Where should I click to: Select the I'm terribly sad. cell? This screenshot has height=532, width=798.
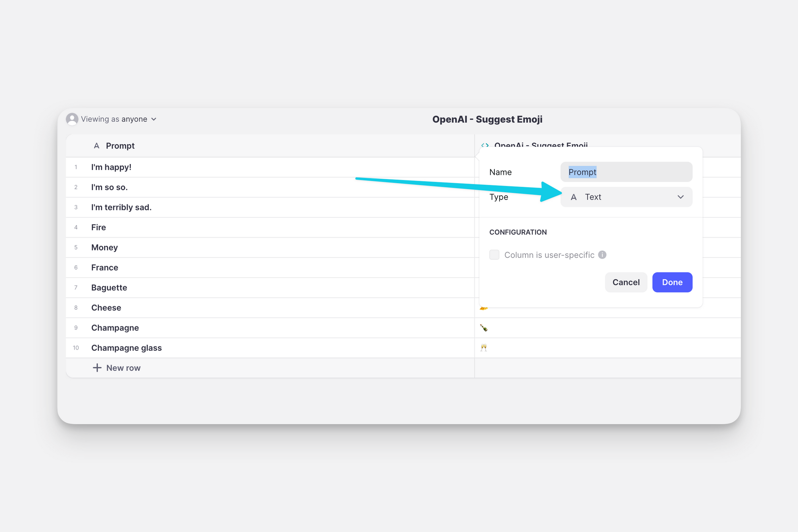121,207
